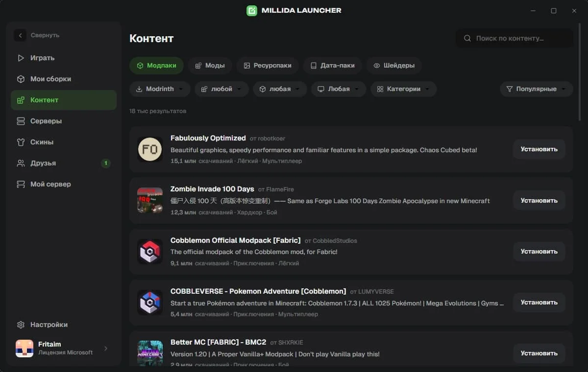This screenshot has height=372, width=588.
Task: Open Fabulously Optimized title
Action: tap(208, 138)
